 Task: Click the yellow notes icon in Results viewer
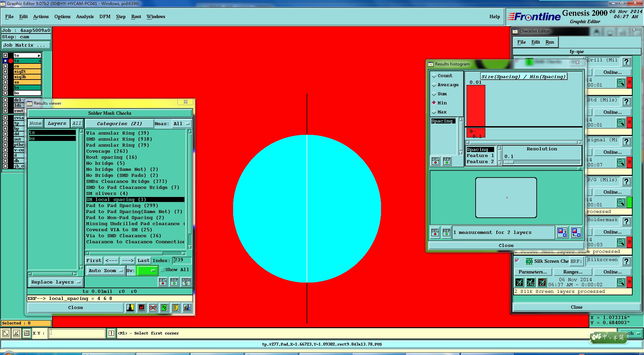pyautogui.click(x=176, y=307)
